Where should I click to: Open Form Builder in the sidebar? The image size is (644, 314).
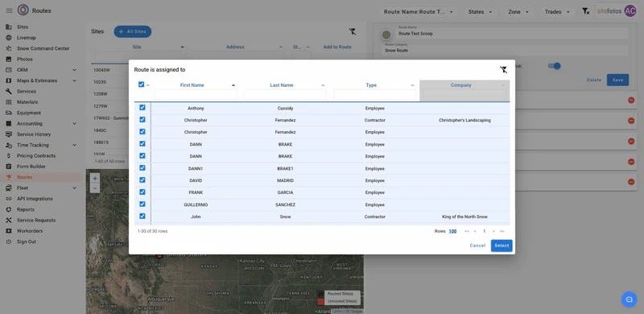click(31, 167)
